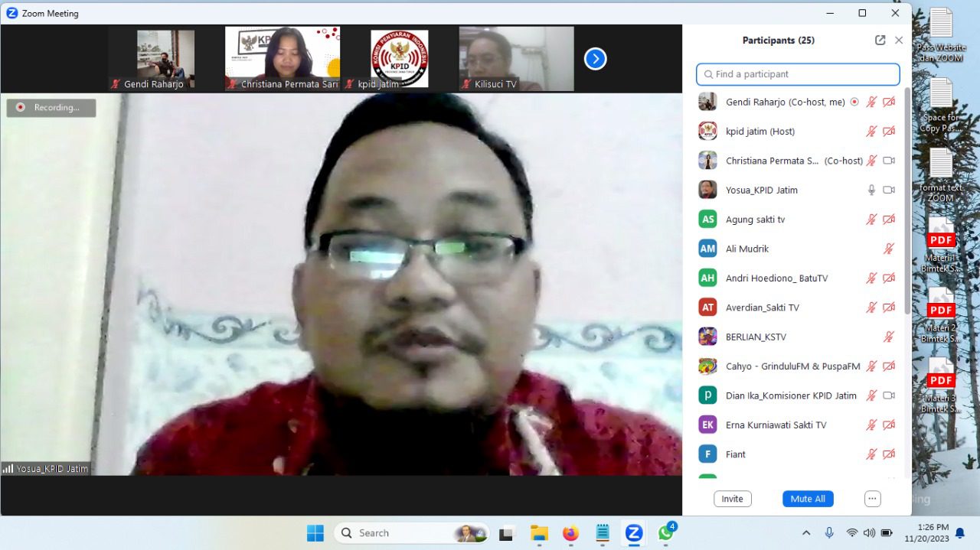Image resolution: width=980 pixels, height=550 pixels.
Task: Open WhatsApp from the taskbar
Action: [665, 533]
